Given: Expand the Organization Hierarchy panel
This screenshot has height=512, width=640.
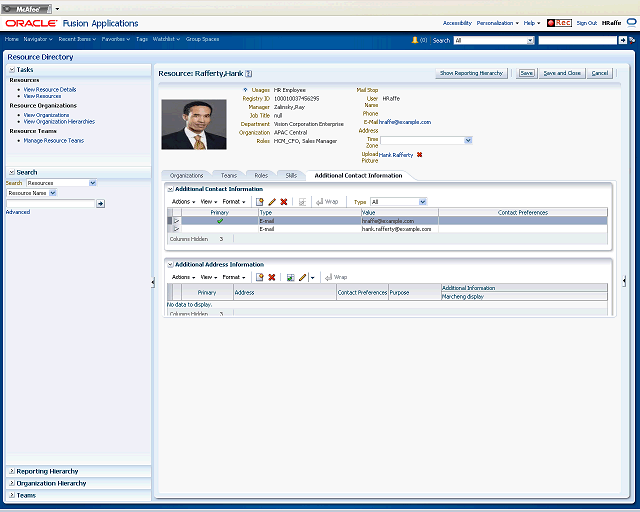Looking at the screenshot, I should coord(12,483).
